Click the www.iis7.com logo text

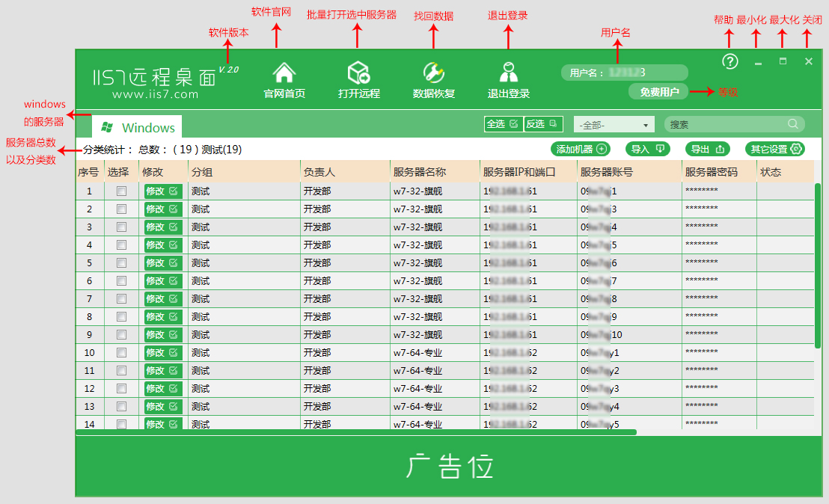(156, 94)
